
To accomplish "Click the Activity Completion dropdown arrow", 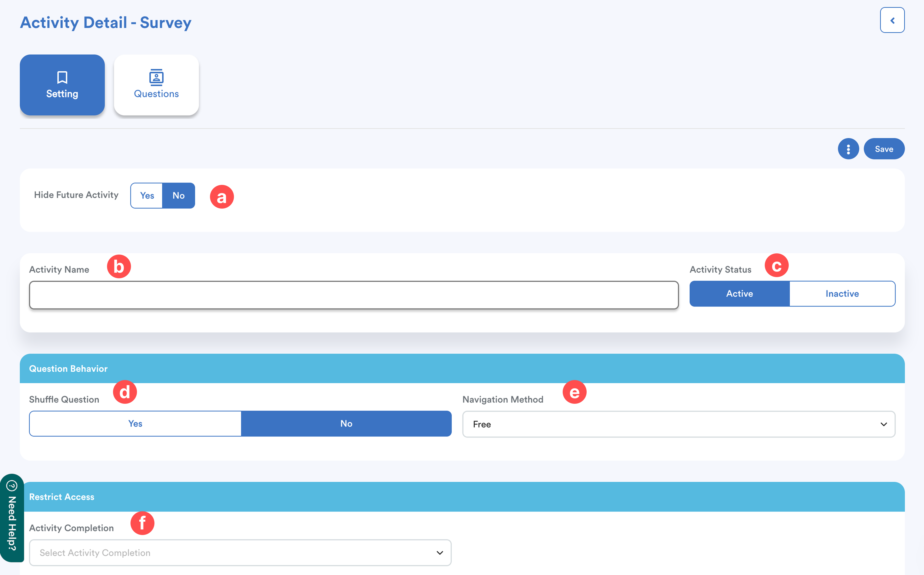I will tap(440, 552).
